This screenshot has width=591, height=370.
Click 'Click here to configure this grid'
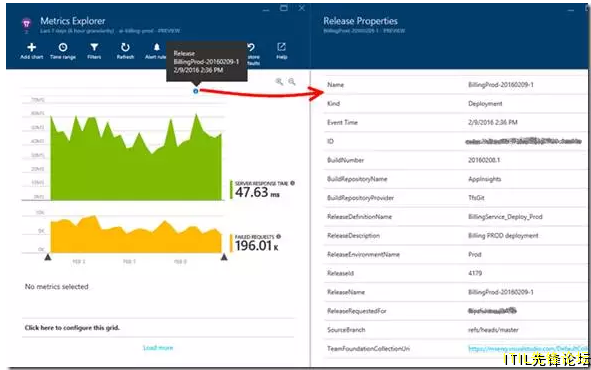point(72,328)
